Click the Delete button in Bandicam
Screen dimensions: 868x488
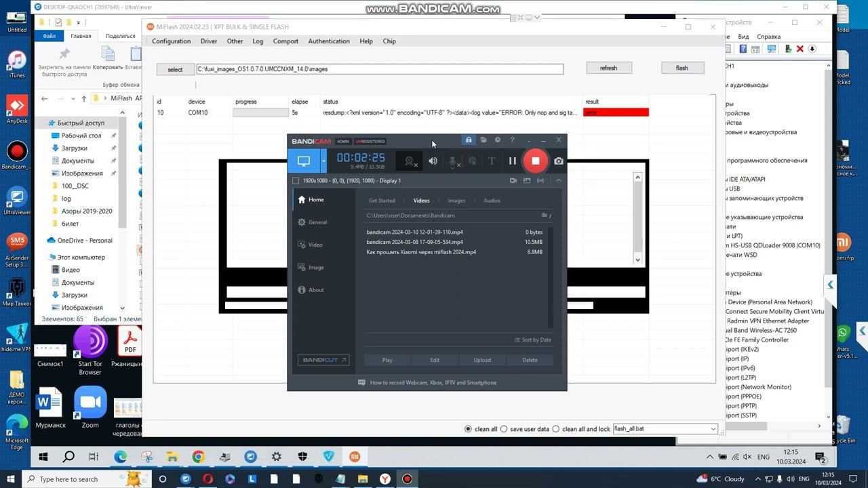pos(530,360)
